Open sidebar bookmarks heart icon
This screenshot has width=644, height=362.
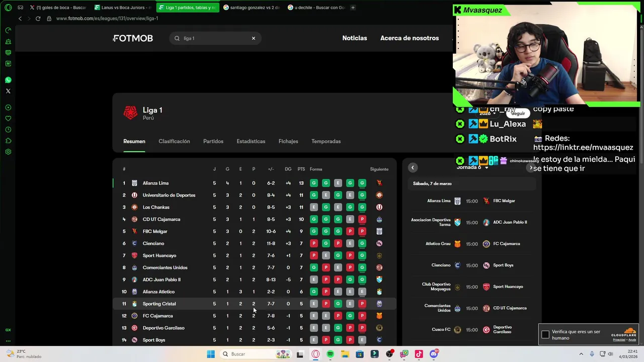[8, 119]
